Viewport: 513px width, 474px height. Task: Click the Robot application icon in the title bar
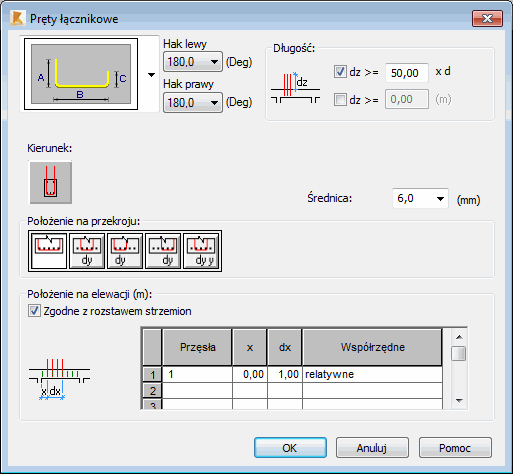(x=17, y=18)
